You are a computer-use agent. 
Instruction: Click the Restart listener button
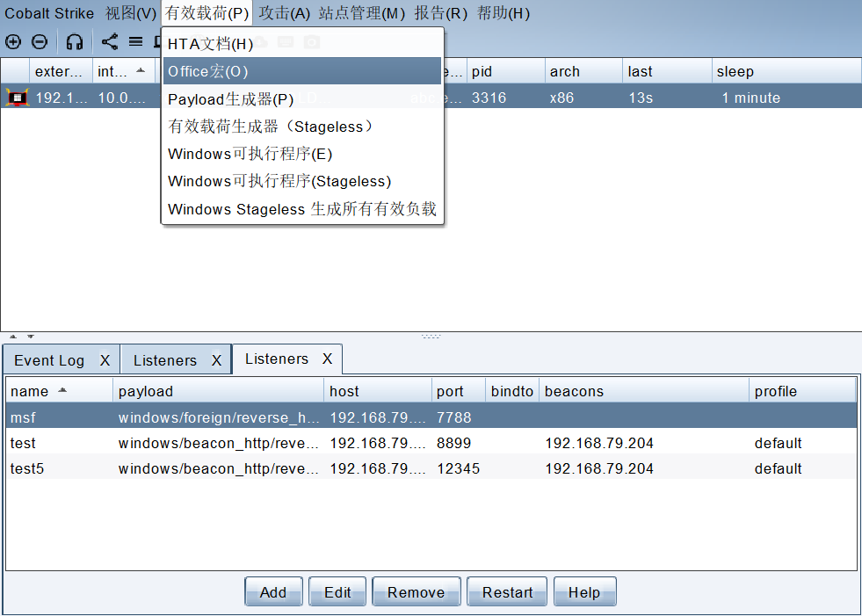pos(507,591)
